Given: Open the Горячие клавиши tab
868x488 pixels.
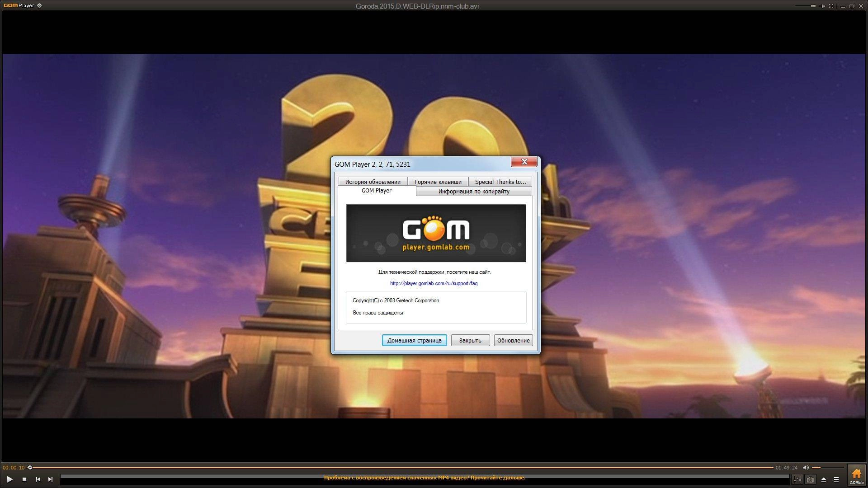Looking at the screenshot, I should pyautogui.click(x=438, y=182).
